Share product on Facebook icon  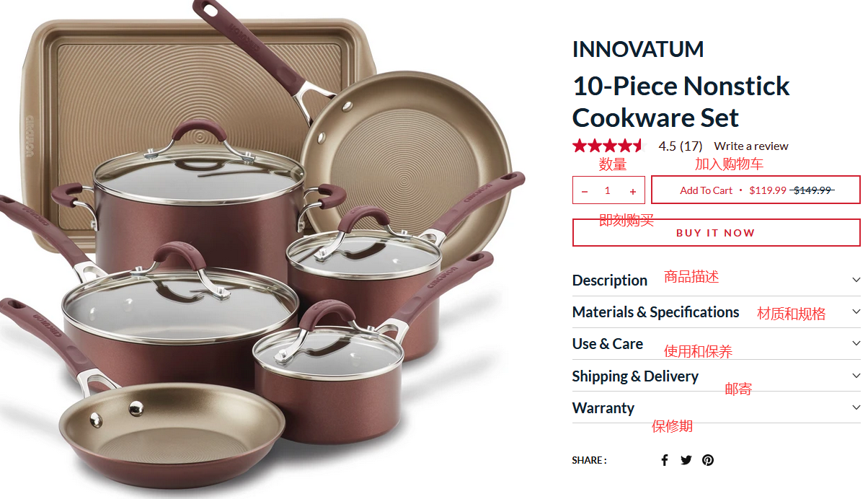point(665,460)
